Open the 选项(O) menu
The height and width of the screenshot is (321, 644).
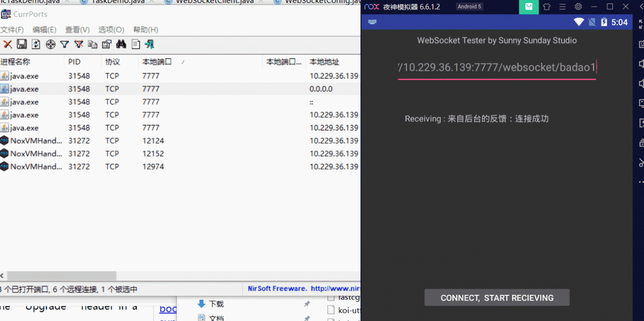(111, 30)
